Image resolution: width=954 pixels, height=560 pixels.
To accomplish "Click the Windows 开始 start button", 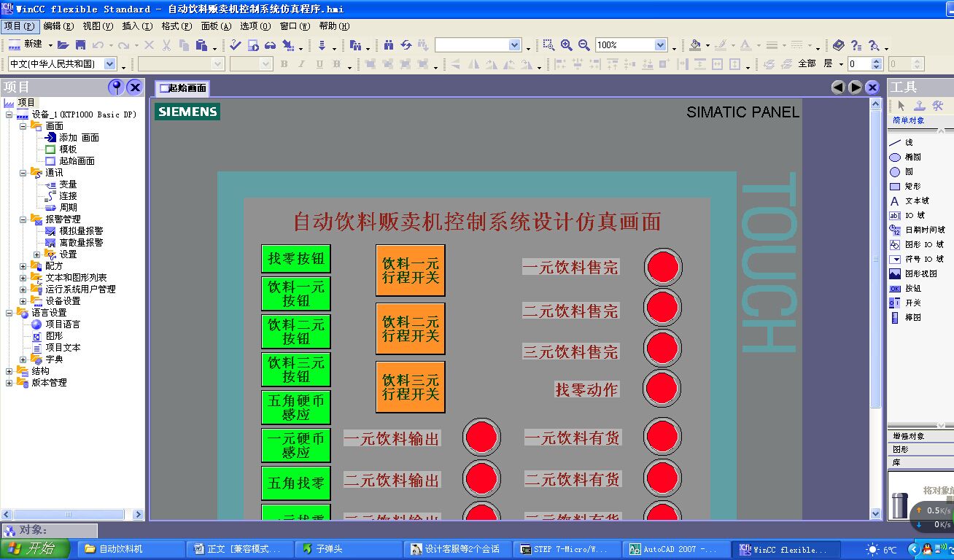I will tap(35, 549).
